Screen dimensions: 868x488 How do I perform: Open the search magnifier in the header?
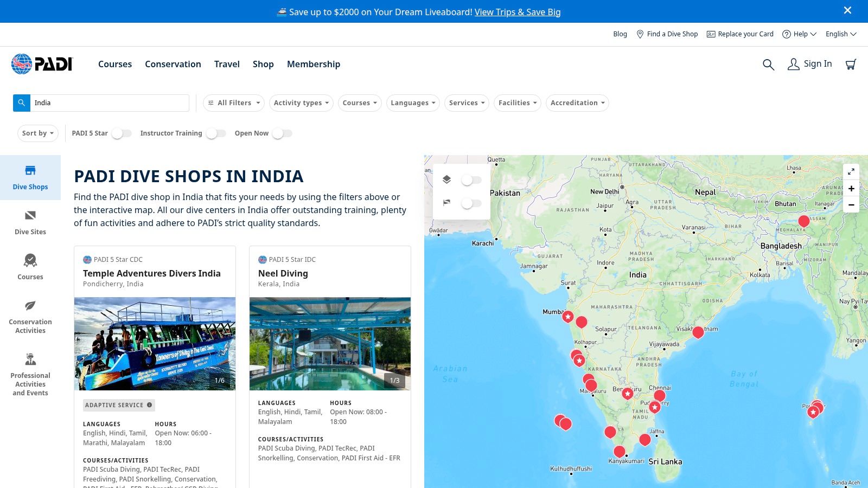tap(768, 64)
